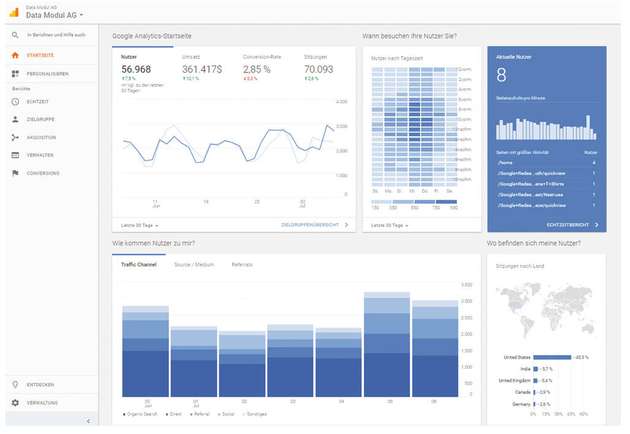Open date range dropdown under the Nutzer chart
The height and width of the screenshot is (434, 630).
pos(139,225)
